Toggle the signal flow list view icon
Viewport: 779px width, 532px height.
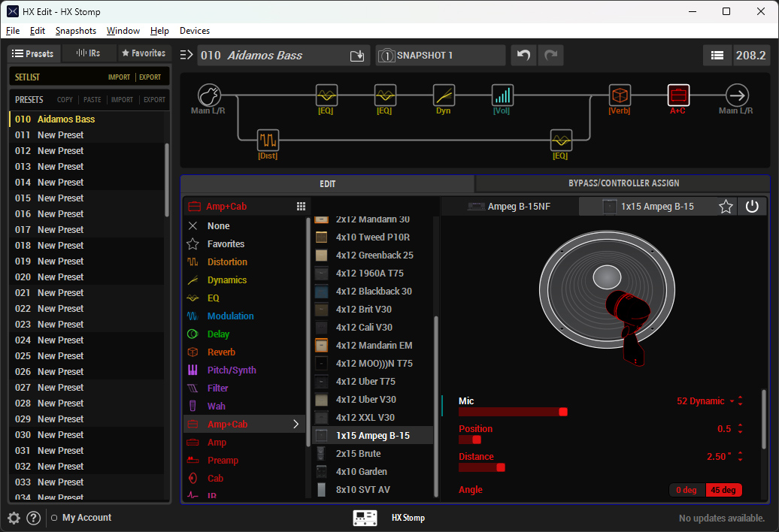click(717, 56)
